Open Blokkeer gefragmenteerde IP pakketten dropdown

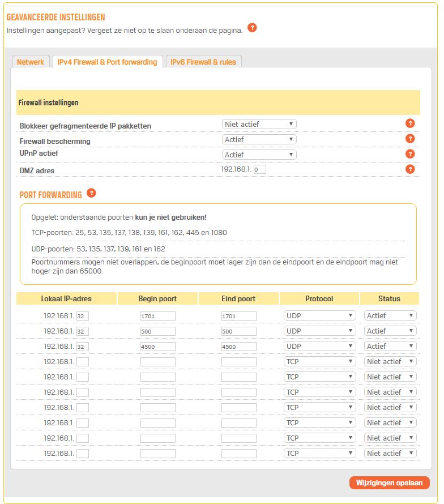click(x=259, y=124)
